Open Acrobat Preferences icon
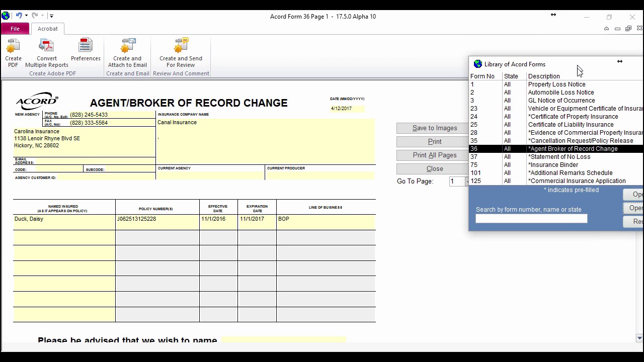Viewport: 644px width, 362px height. click(x=86, y=50)
